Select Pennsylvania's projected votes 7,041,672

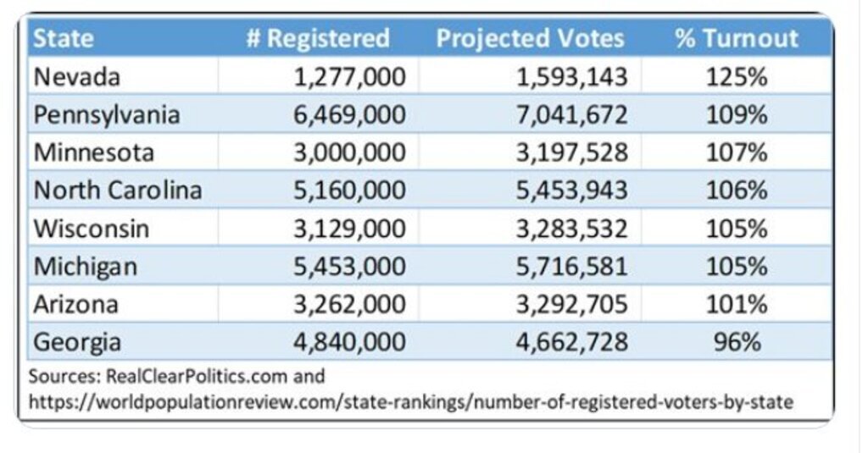tap(573, 114)
